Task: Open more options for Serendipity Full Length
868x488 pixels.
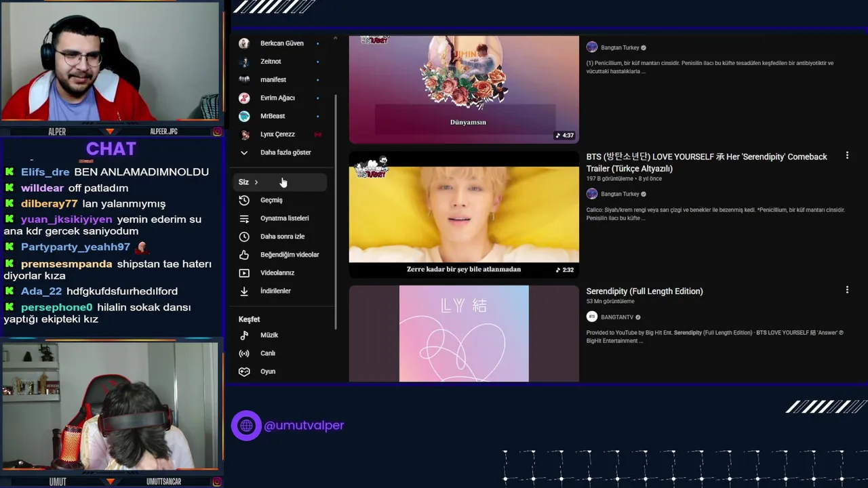Action: [847, 290]
